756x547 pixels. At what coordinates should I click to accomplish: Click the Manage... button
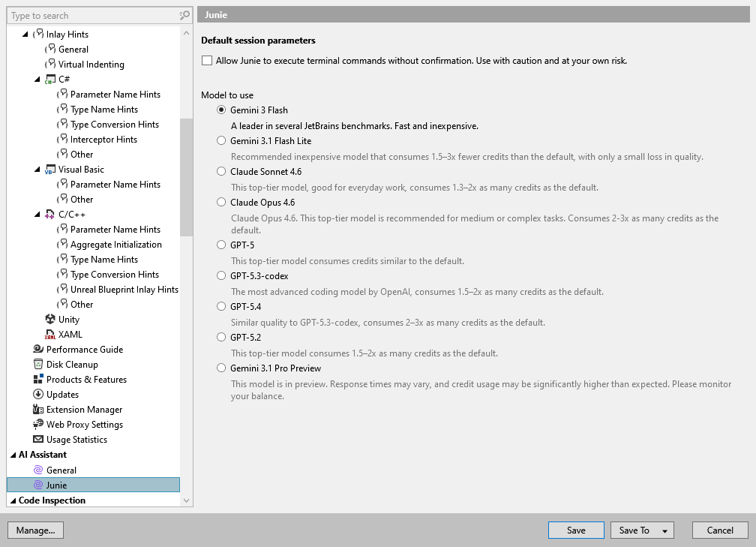36,530
